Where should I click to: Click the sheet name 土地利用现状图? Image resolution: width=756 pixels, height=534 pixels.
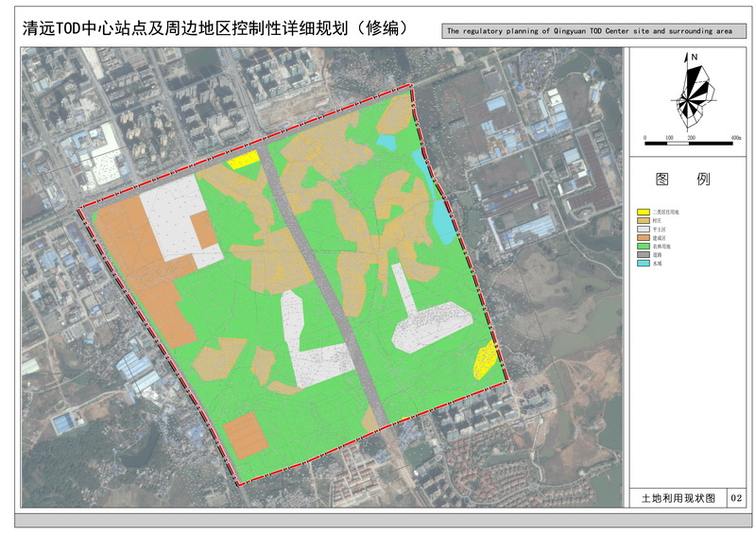(x=678, y=498)
